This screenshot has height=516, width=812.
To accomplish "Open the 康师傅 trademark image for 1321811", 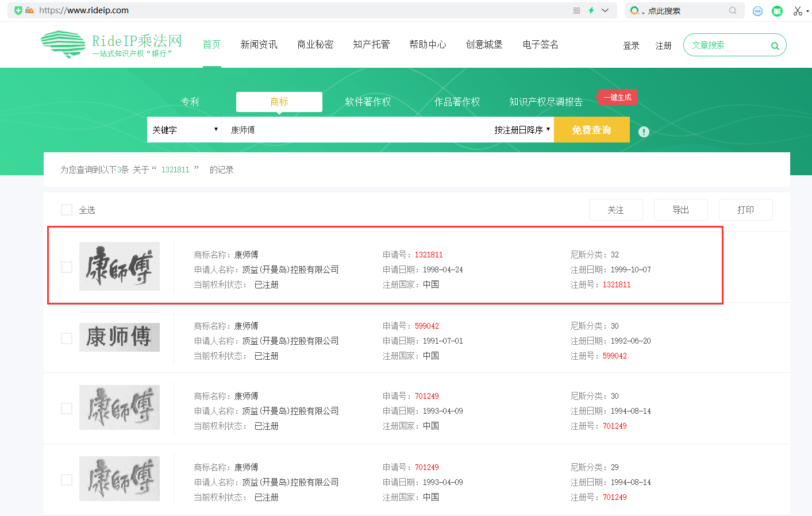I will coord(120,266).
